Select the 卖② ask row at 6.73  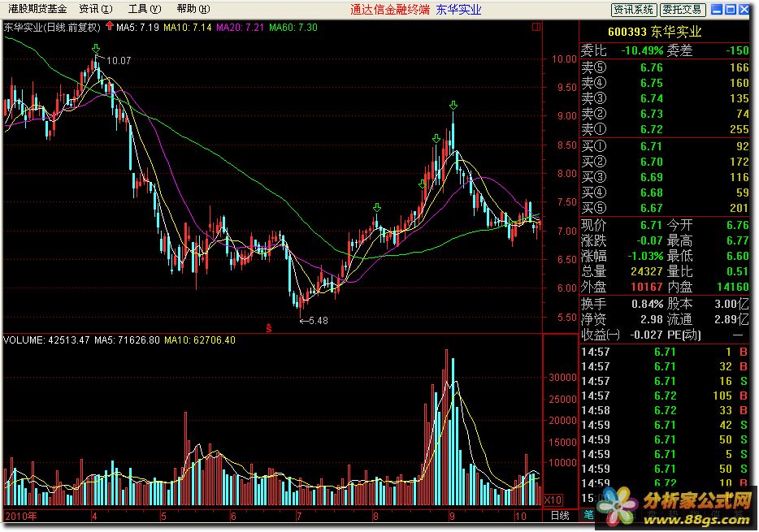(x=665, y=115)
